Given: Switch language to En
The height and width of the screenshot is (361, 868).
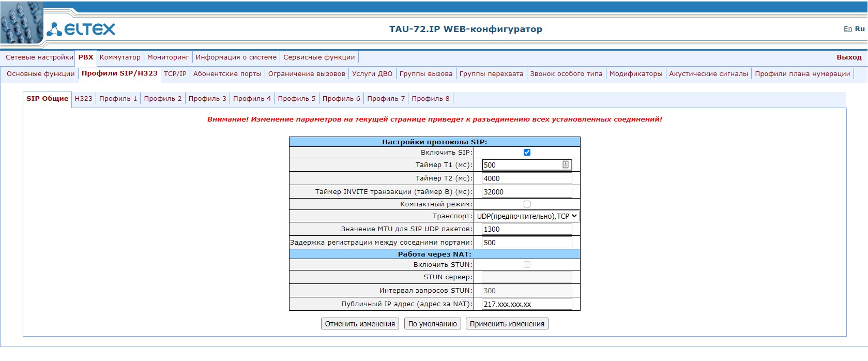Looking at the screenshot, I should (848, 29).
